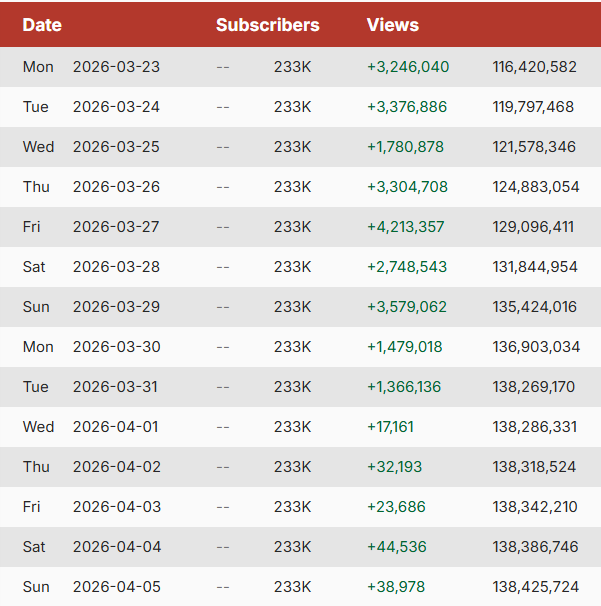Click the Mon label beside 2026-03-30
Screen dimensions: 601x606
(38, 347)
